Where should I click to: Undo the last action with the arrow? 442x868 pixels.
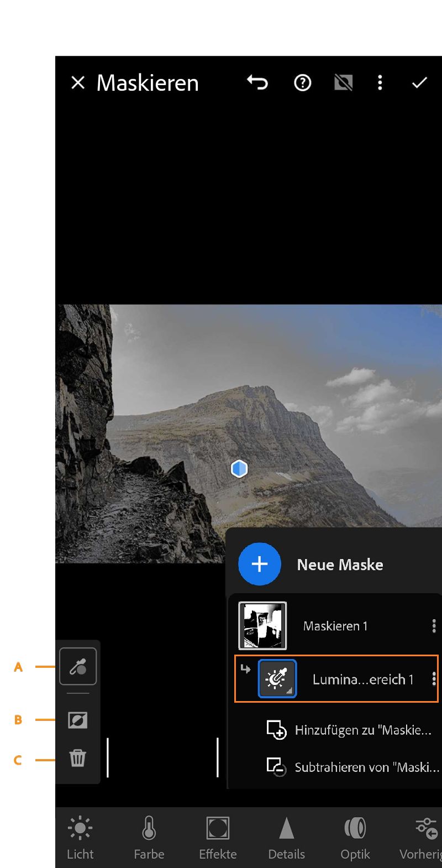(x=257, y=83)
